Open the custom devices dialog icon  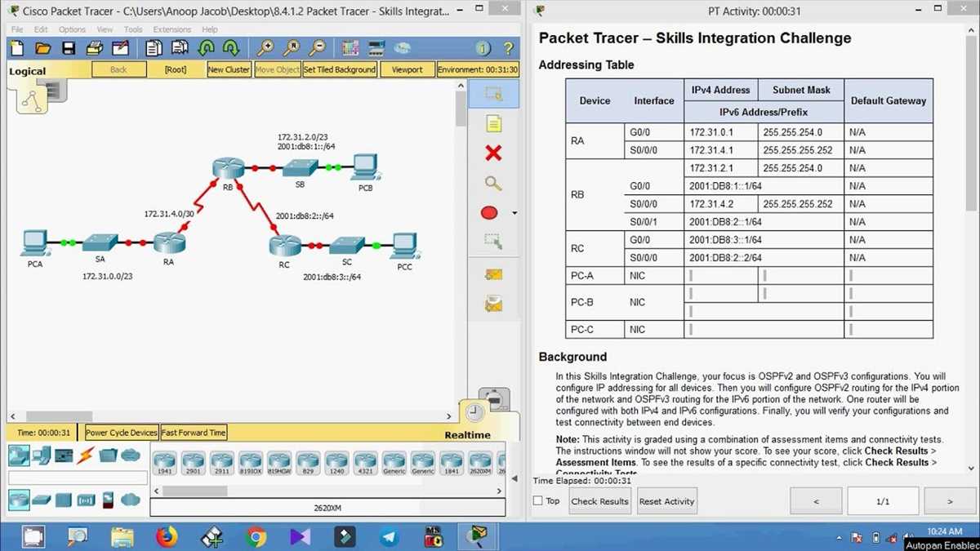pos(376,49)
